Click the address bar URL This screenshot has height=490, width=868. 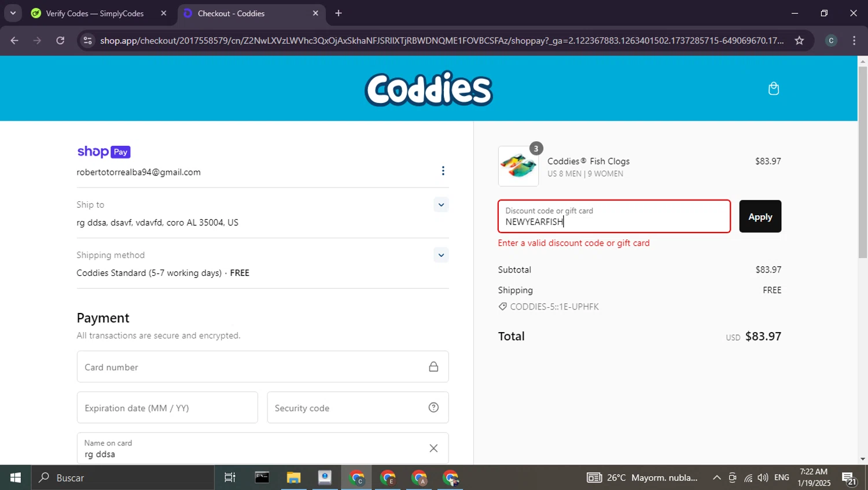click(442, 40)
